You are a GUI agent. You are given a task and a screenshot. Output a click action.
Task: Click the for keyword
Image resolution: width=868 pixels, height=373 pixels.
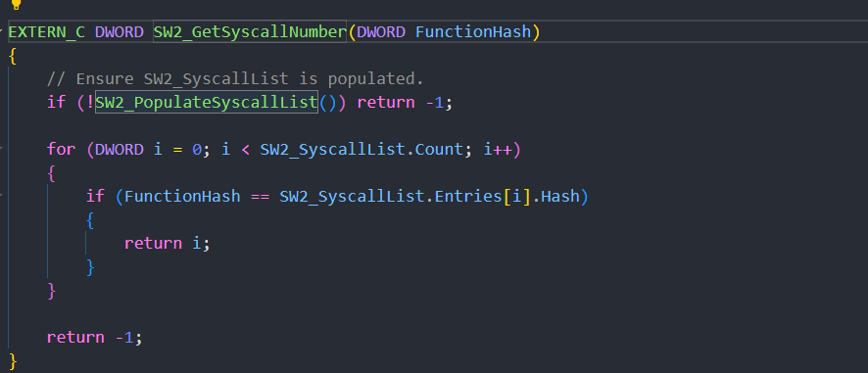tap(61, 150)
